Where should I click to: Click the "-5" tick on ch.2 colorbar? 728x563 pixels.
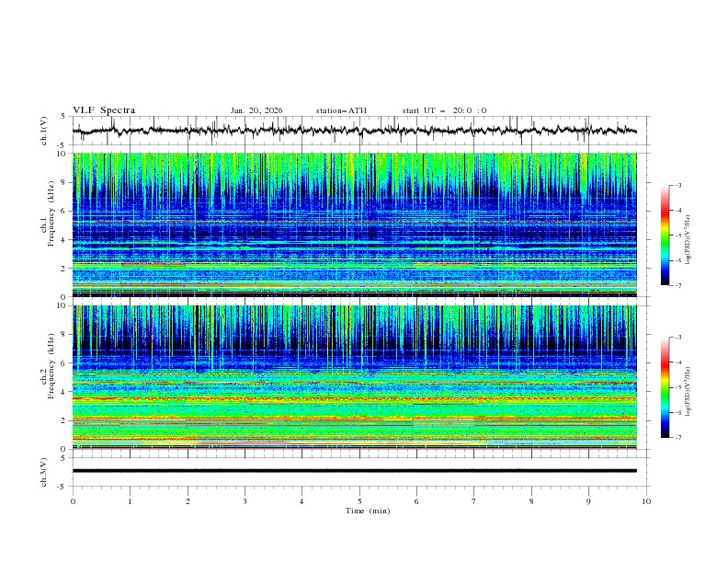677,387
